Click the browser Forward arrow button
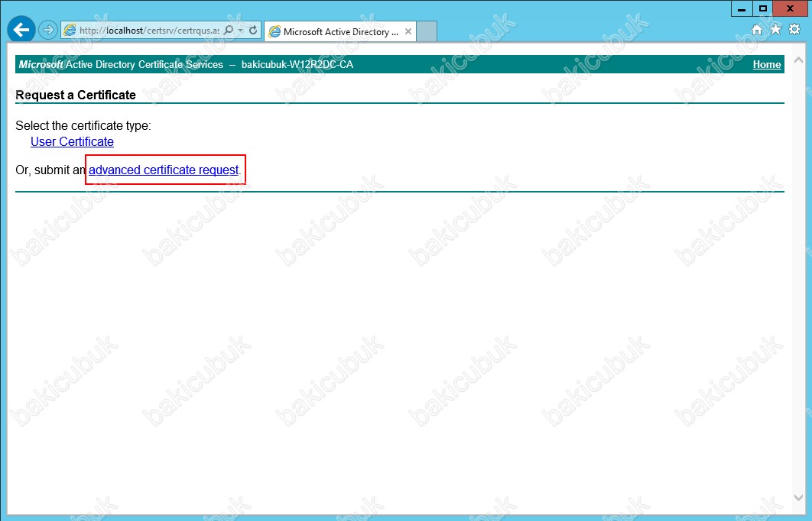 coord(47,30)
